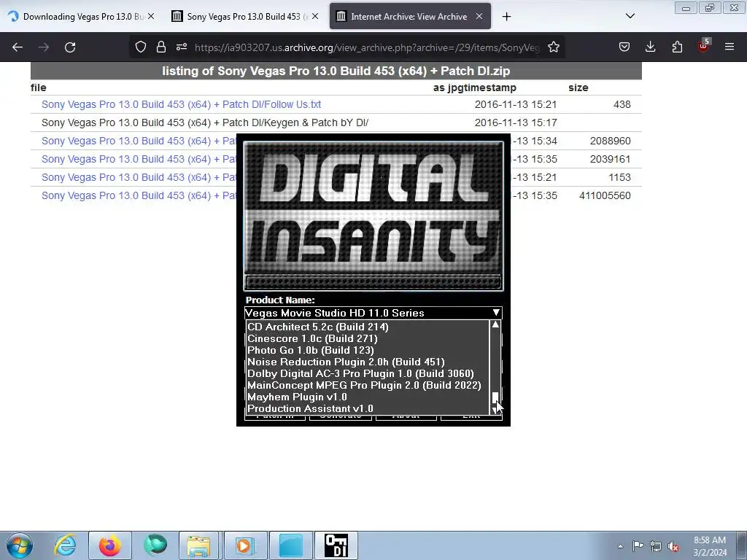Open archive file link sized 2088960
The image size is (747, 560).
click(139, 141)
